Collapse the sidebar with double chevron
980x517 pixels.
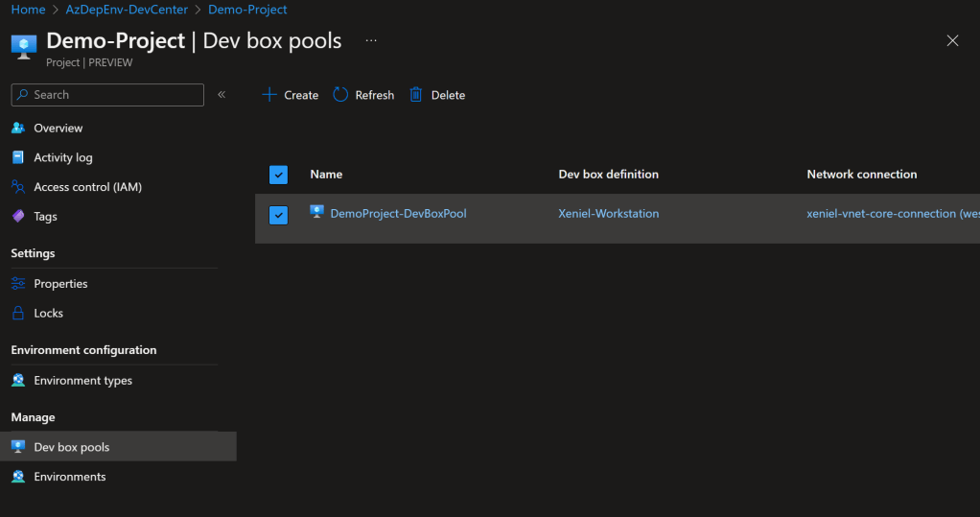pyautogui.click(x=222, y=94)
